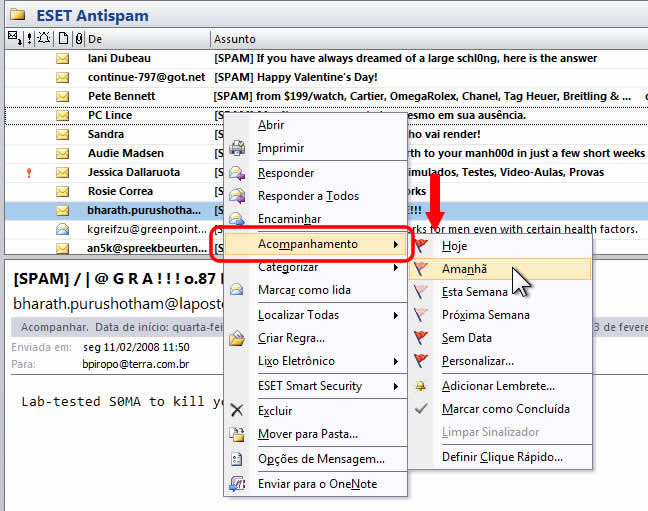Click the printer icon beside Imprimir
Image resolution: width=648 pixels, height=511 pixels.
(x=237, y=148)
